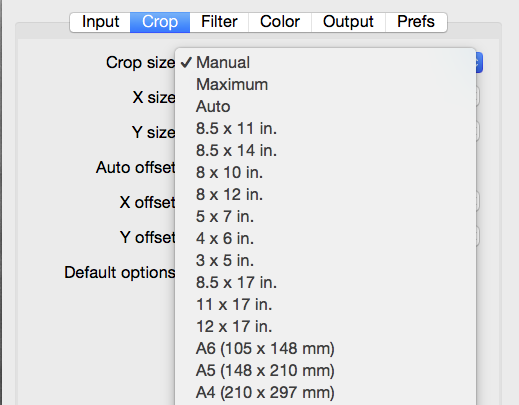Choose the 8.5 x 11 in. size
Viewport: 519px width, 405px height.
[x=325, y=128]
